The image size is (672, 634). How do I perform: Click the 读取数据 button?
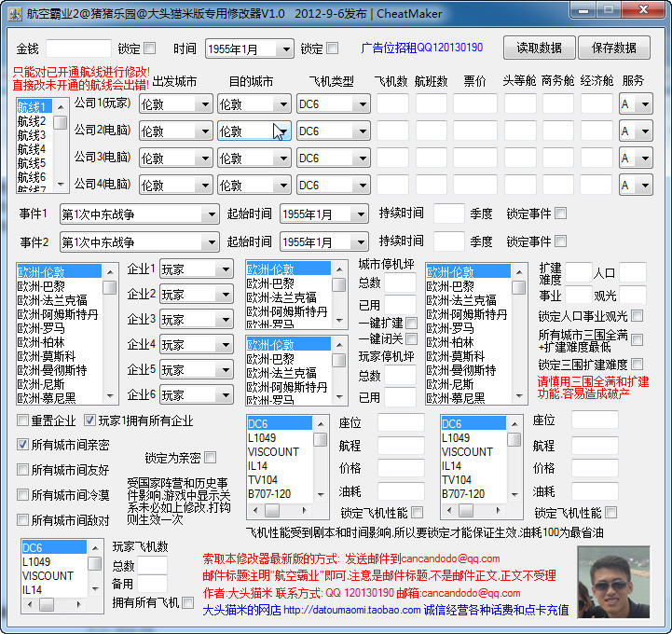pyautogui.click(x=539, y=48)
